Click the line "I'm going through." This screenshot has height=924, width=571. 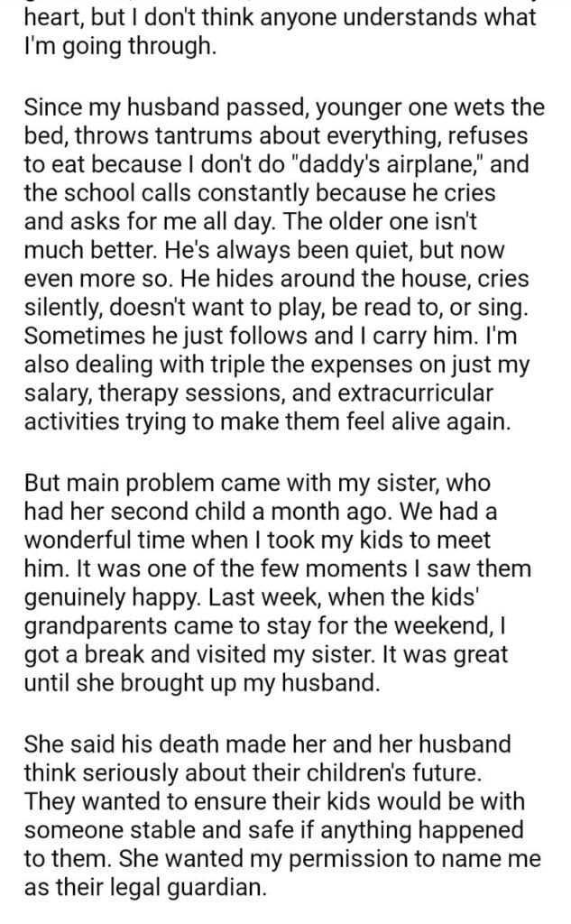(121, 49)
